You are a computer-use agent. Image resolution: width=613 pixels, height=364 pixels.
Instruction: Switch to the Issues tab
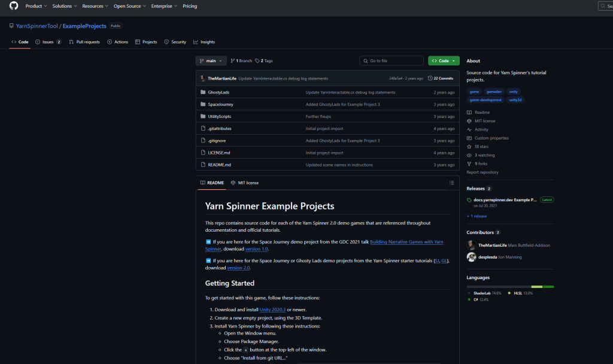48,42
